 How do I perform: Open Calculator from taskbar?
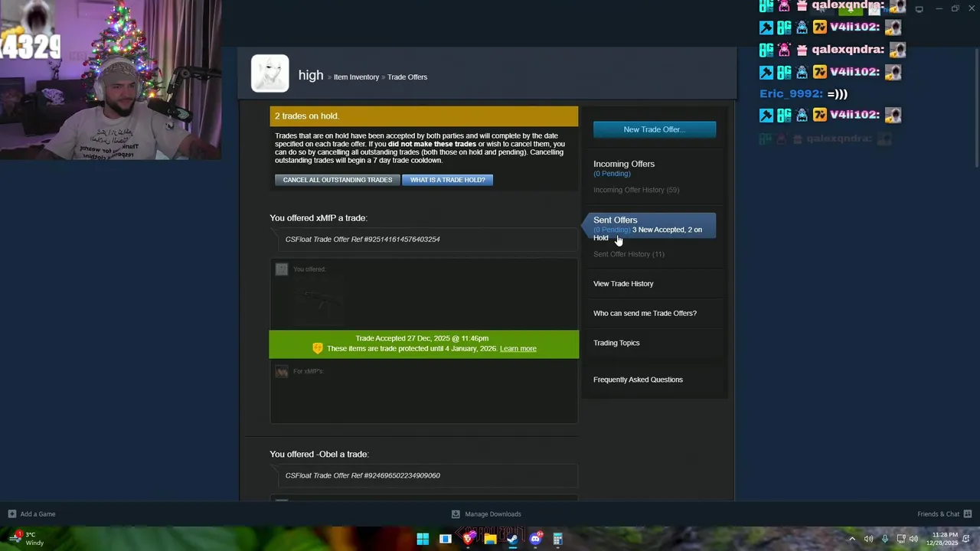(558, 539)
